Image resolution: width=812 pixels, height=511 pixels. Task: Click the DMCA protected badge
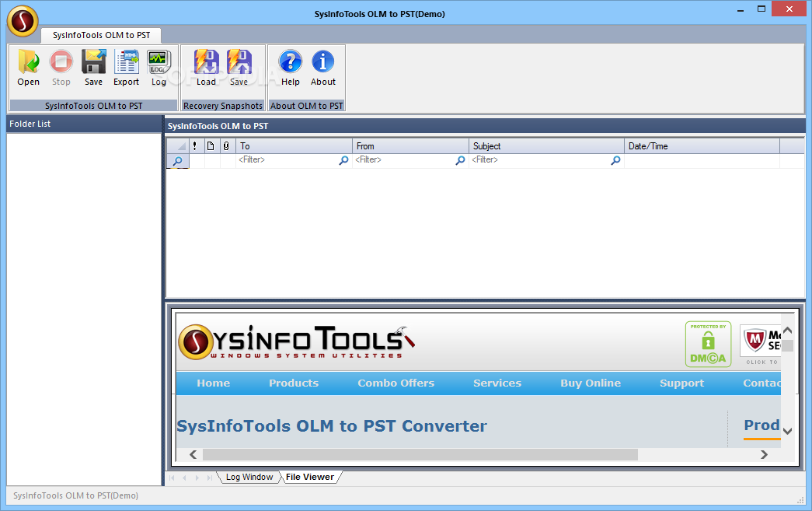coord(708,344)
